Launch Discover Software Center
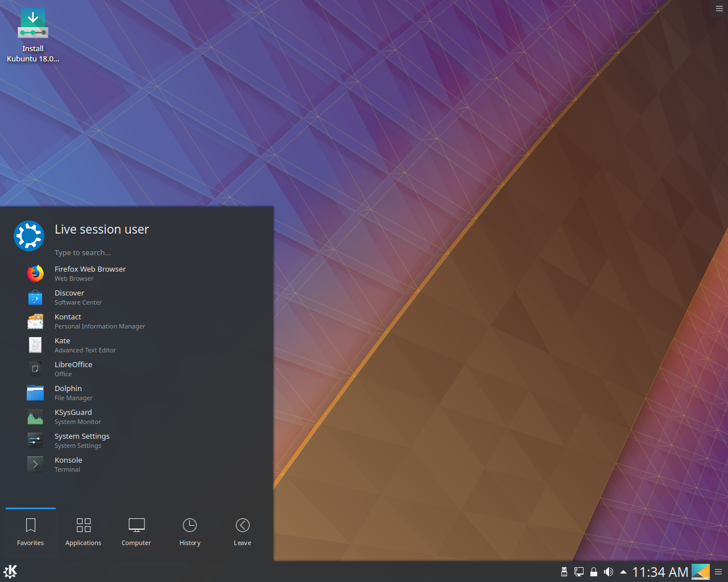The width and height of the screenshot is (728, 582). [136, 297]
